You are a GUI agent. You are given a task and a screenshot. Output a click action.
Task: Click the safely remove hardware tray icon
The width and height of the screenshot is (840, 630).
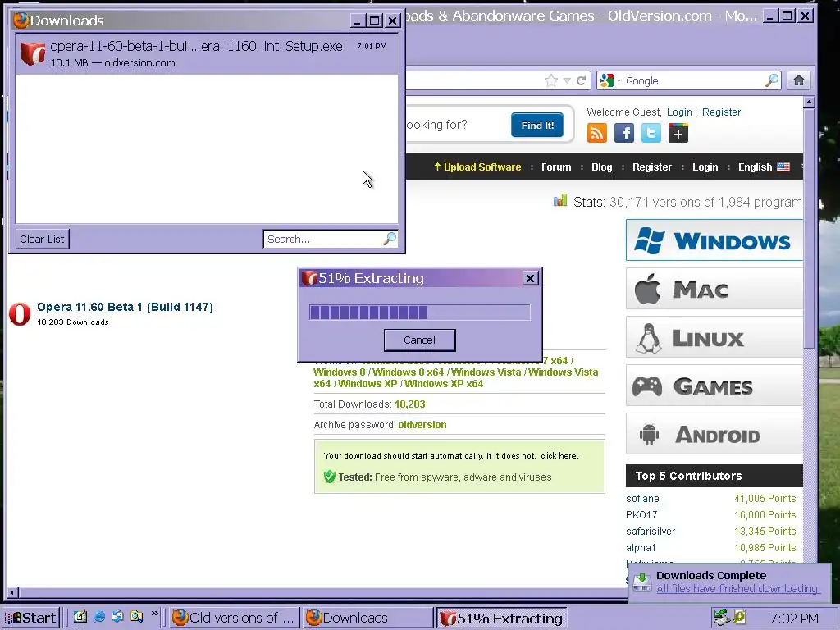[722, 618]
